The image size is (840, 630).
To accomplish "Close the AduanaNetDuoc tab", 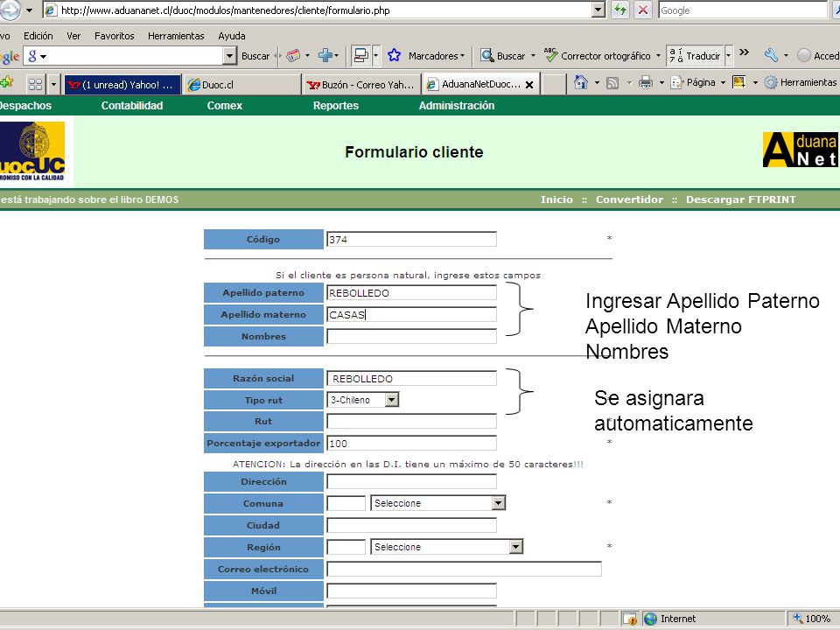I will click(529, 85).
